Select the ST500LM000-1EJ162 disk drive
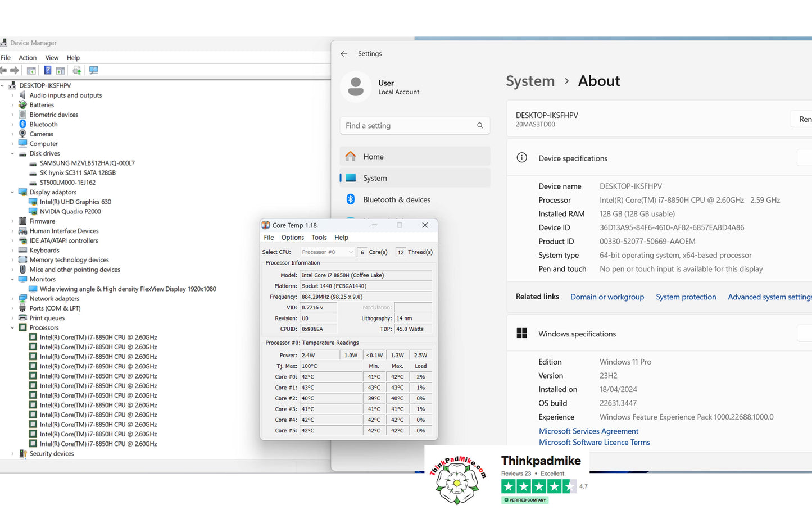Image resolution: width=812 pixels, height=510 pixels. click(67, 183)
